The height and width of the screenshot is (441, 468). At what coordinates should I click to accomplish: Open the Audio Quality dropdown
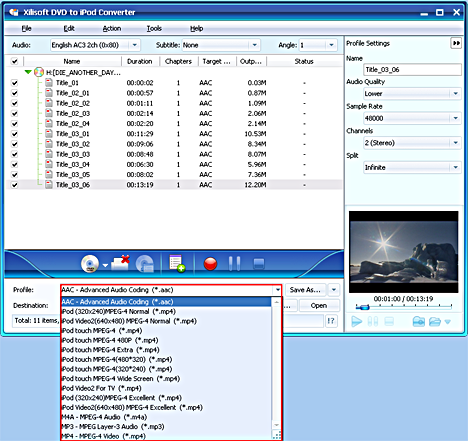(456, 94)
